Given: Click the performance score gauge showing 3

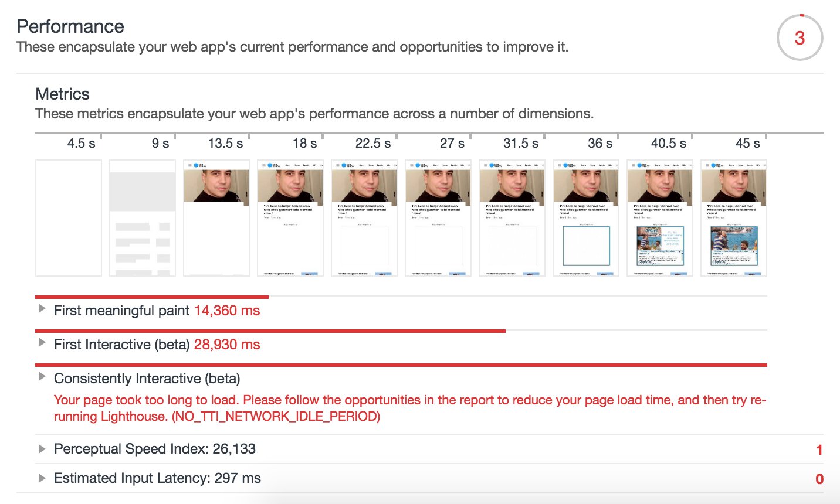Looking at the screenshot, I should (x=800, y=38).
